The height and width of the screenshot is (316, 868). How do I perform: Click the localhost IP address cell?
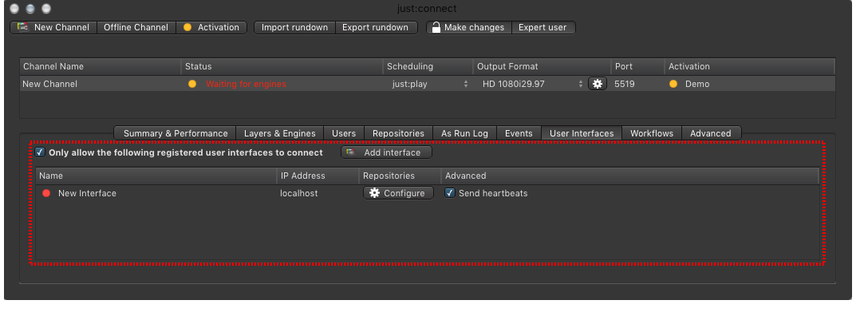(299, 193)
